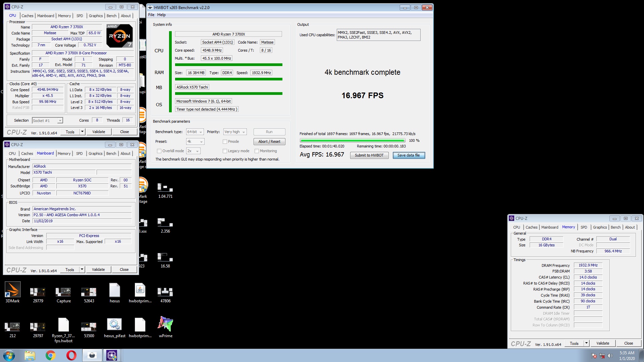Viewport: 644px width, 362px height.
Task: Open the Benchmark type 64-bit dropdown
Action: tap(195, 132)
